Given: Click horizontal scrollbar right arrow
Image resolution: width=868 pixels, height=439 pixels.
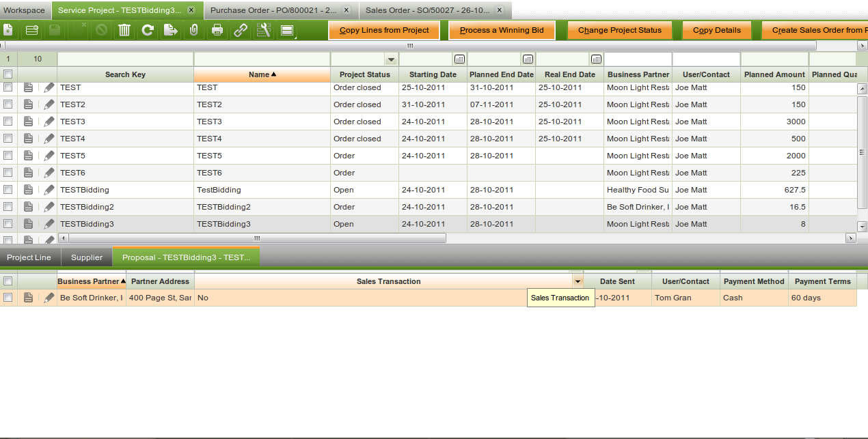Looking at the screenshot, I should pos(851,238).
